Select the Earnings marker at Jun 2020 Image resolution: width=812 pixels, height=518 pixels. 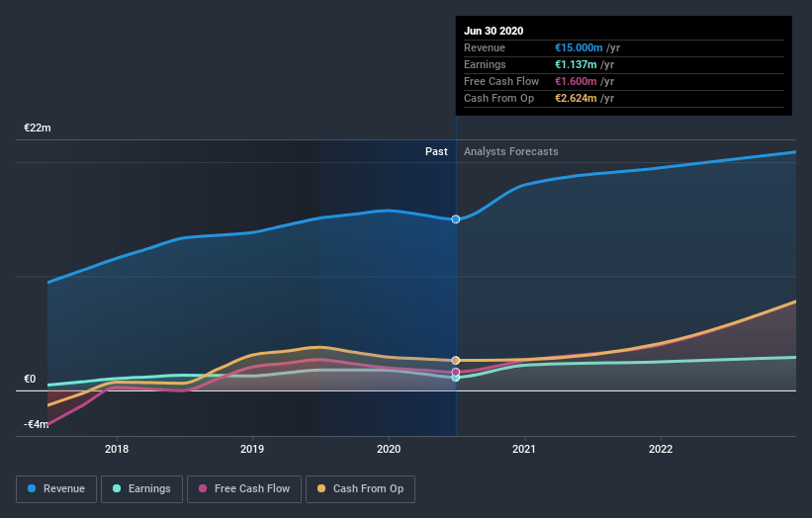pyautogui.click(x=456, y=378)
